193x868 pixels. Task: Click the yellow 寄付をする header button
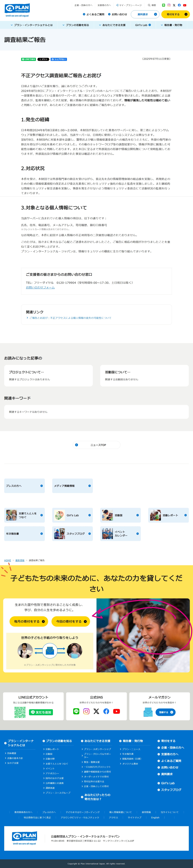[175, 14]
